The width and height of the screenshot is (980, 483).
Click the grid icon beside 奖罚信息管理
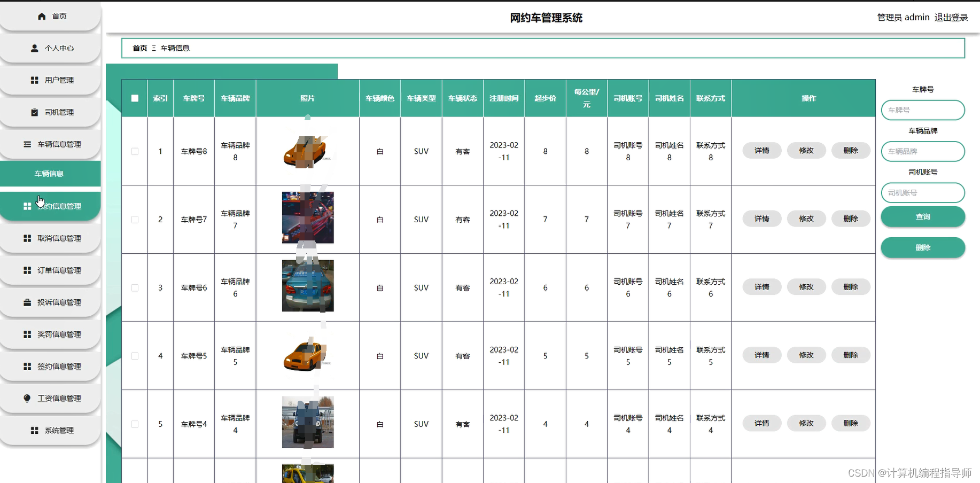tap(27, 334)
